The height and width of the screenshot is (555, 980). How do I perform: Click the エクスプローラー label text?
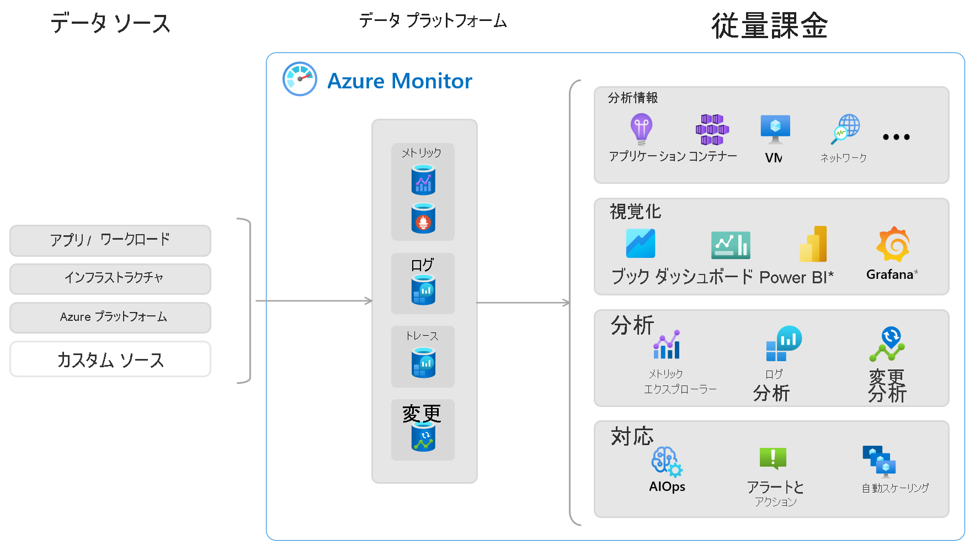[680, 389]
